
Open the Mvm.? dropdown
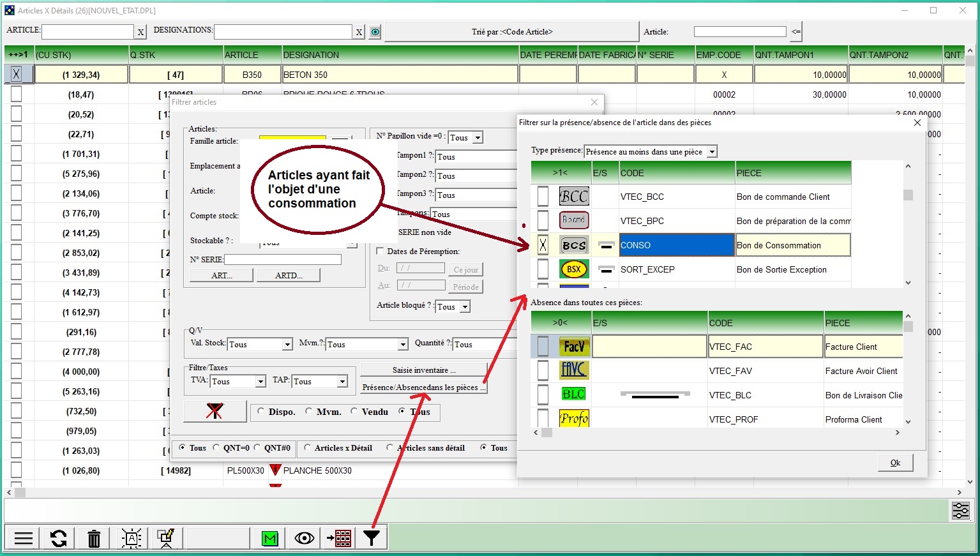click(403, 345)
